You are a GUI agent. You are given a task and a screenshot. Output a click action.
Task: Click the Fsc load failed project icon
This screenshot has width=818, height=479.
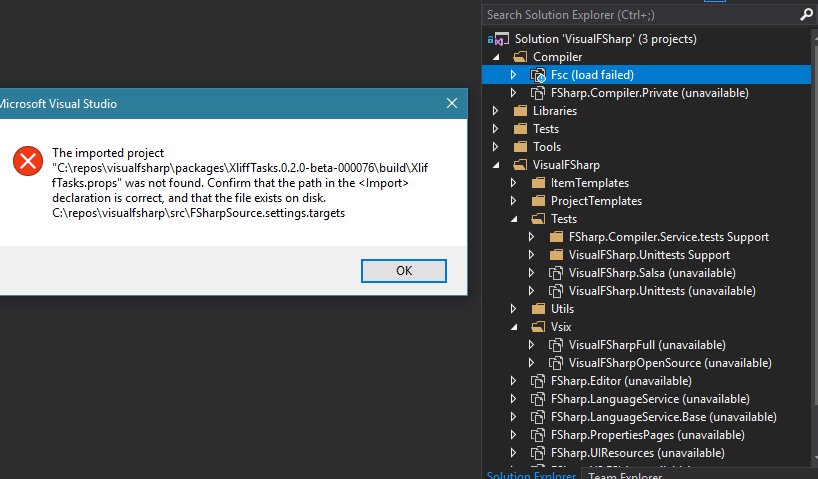538,75
